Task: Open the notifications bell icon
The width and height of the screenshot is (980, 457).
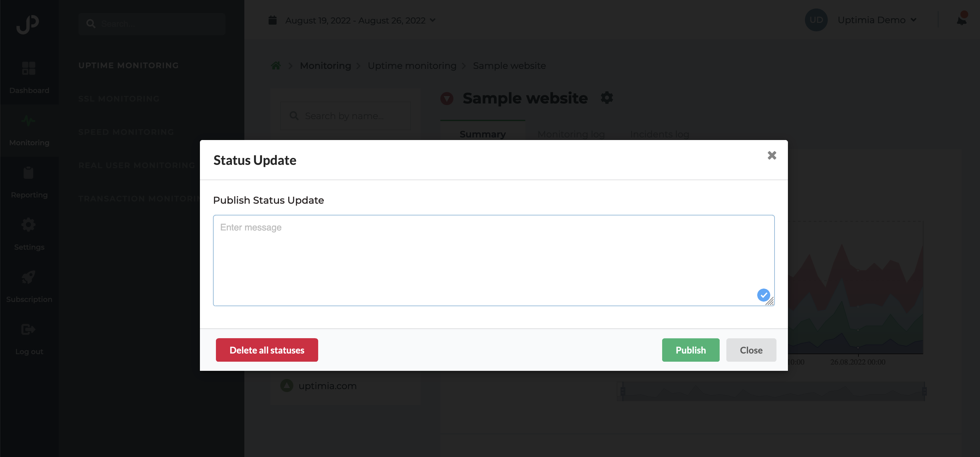Action: (x=961, y=19)
